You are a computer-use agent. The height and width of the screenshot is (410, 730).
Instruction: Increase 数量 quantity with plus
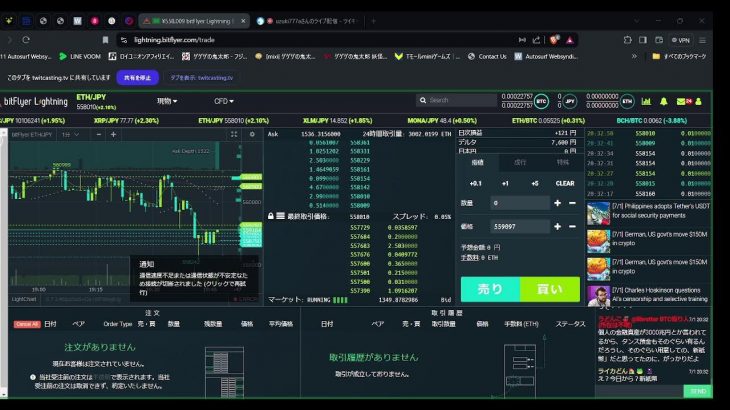click(557, 203)
